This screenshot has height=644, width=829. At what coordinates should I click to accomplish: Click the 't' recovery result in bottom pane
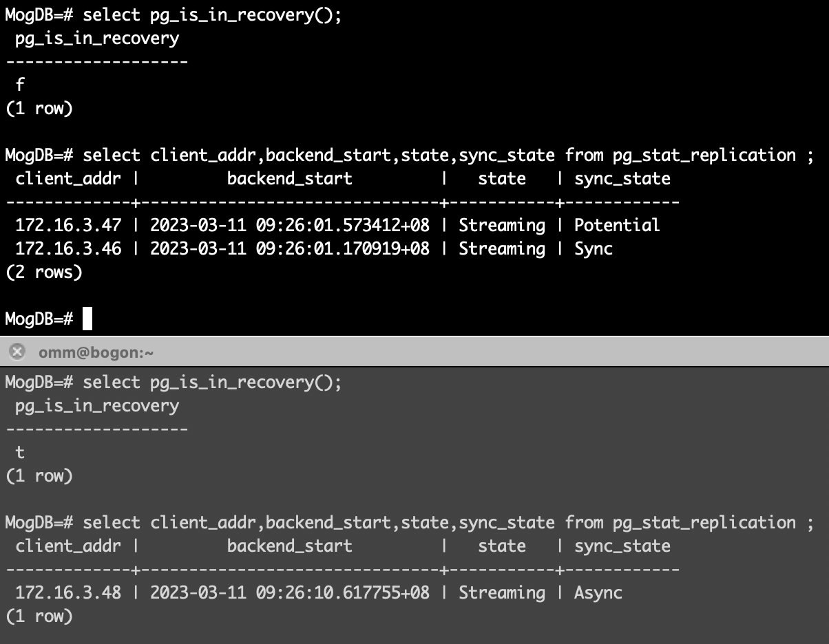pos(20,452)
